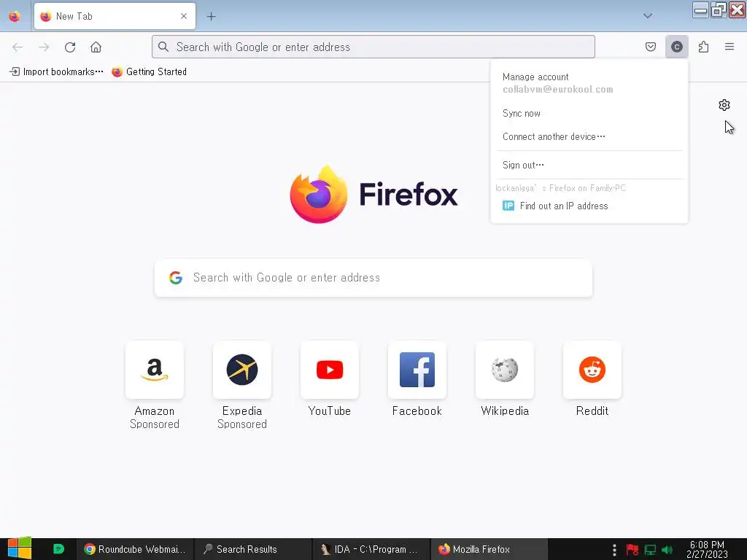Image resolution: width=747 pixels, height=560 pixels.
Task: Select Manage account menu entry
Action: coord(589,83)
